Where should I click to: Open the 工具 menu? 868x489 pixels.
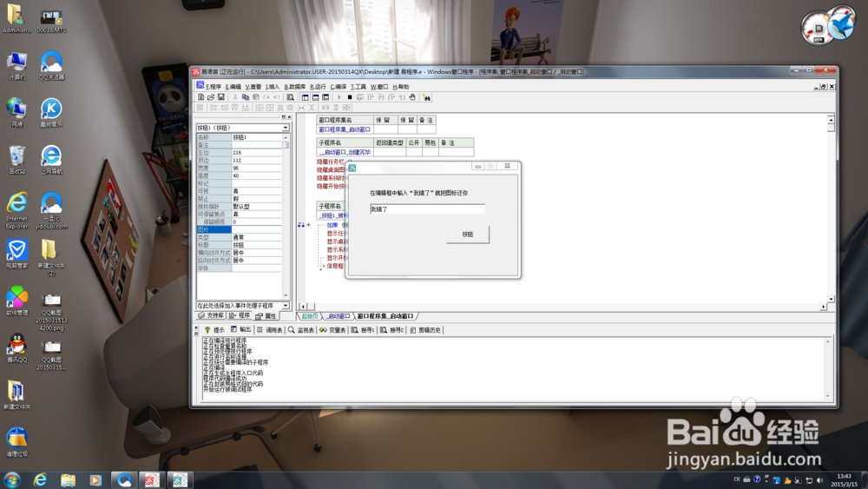pyautogui.click(x=358, y=86)
